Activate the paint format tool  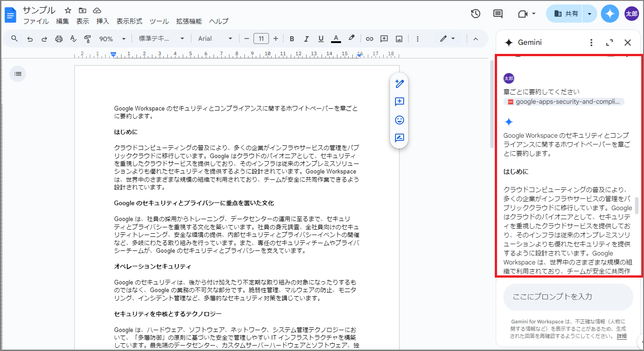(88, 39)
